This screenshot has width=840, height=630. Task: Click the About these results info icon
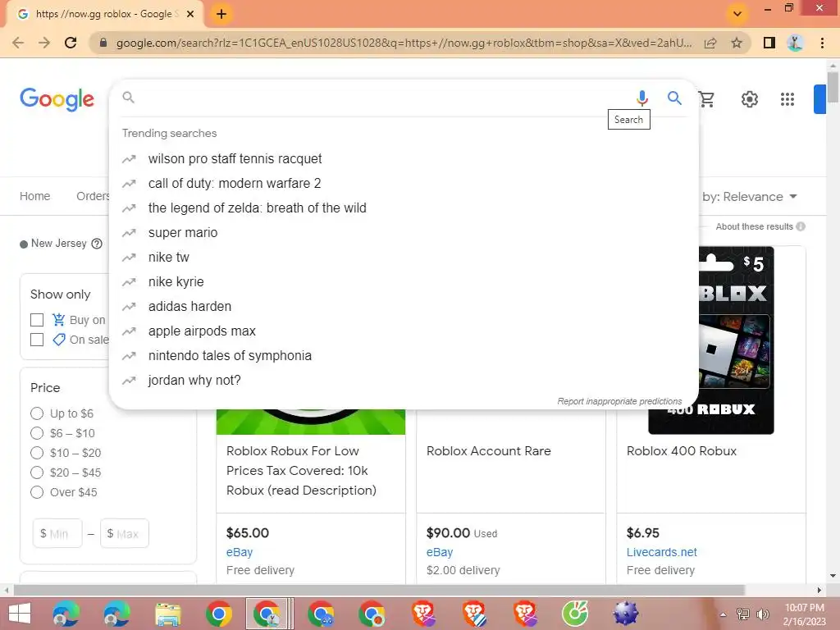click(x=801, y=226)
